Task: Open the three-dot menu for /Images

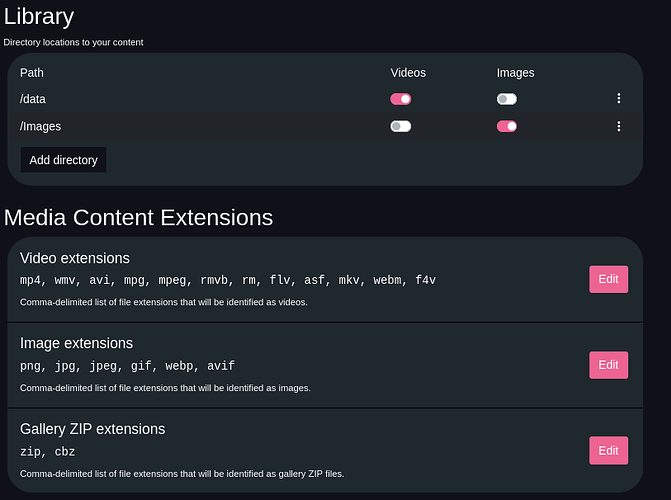Action: pos(618,126)
